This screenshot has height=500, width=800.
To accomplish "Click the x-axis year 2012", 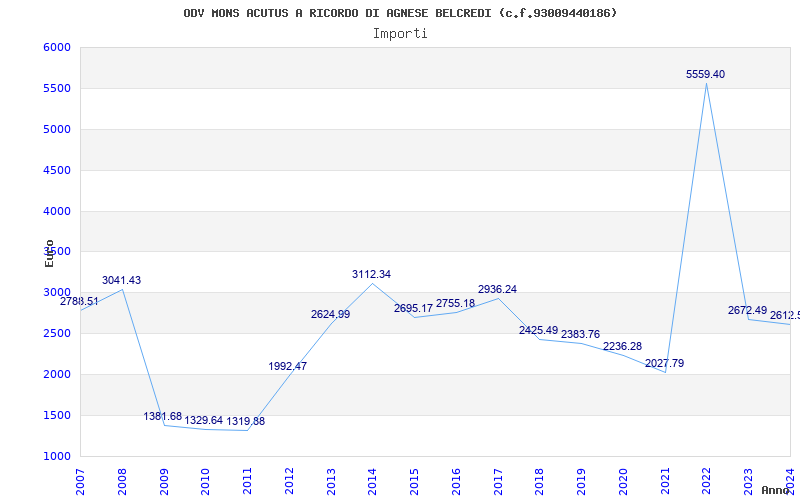I will 289,482.
